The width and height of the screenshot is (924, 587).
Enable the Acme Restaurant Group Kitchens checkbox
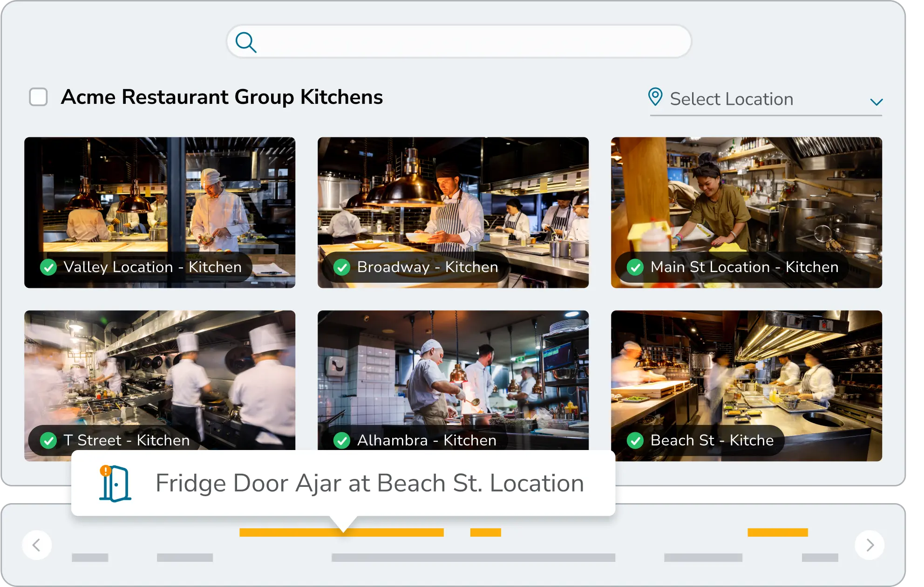[39, 97]
